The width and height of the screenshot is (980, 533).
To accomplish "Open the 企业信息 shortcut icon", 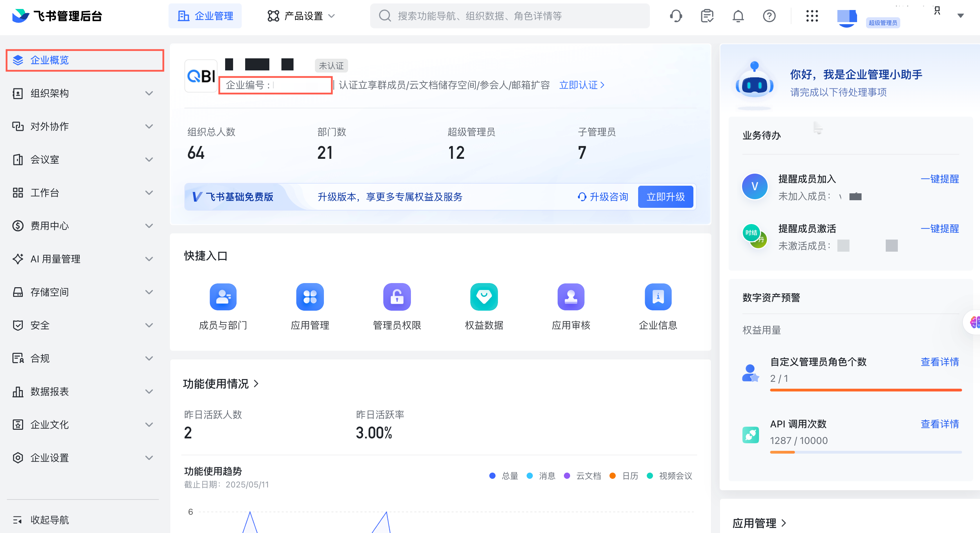I will pyautogui.click(x=658, y=297).
